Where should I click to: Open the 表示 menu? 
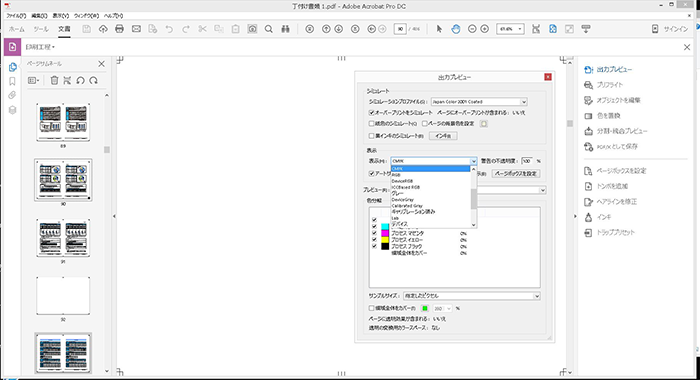coord(61,16)
